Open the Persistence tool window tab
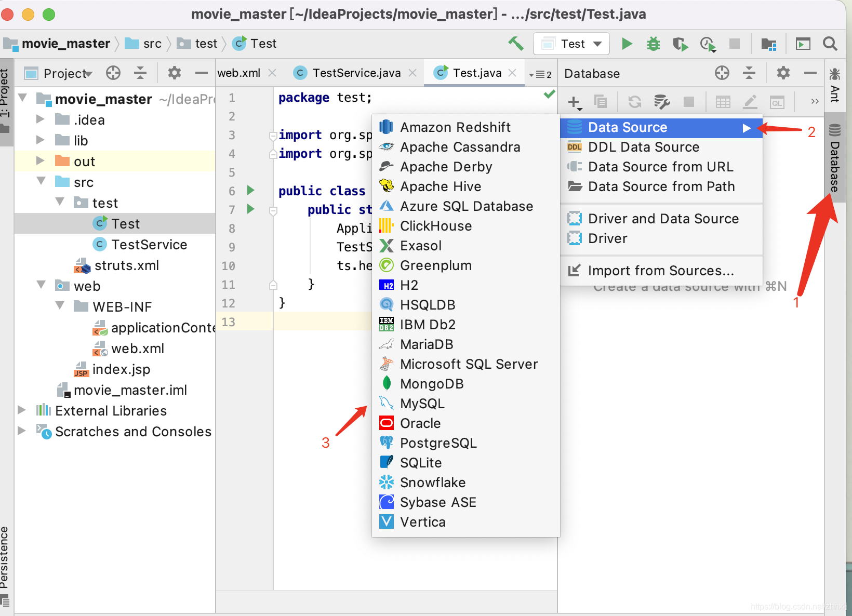This screenshot has width=852, height=616. click(x=5, y=565)
